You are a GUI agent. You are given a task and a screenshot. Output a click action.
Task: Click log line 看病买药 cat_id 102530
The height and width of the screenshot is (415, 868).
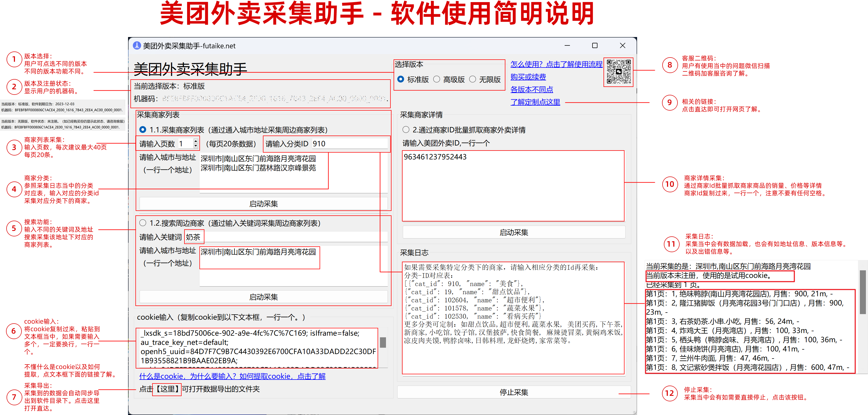pyautogui.click(x=472, y=316)
